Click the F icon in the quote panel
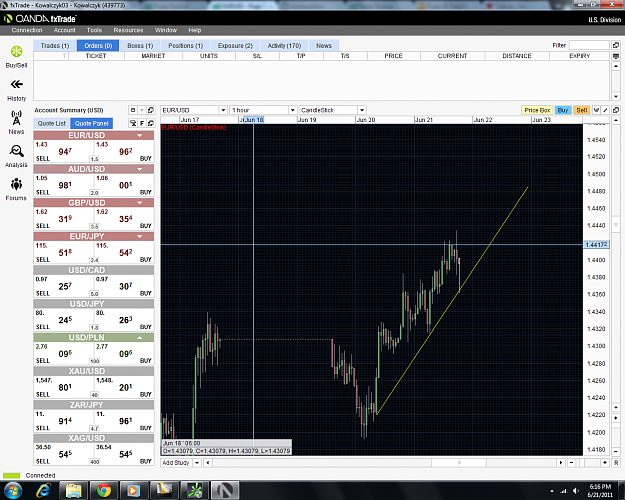Screen dimensions: 625x500 tap(142, 123)
